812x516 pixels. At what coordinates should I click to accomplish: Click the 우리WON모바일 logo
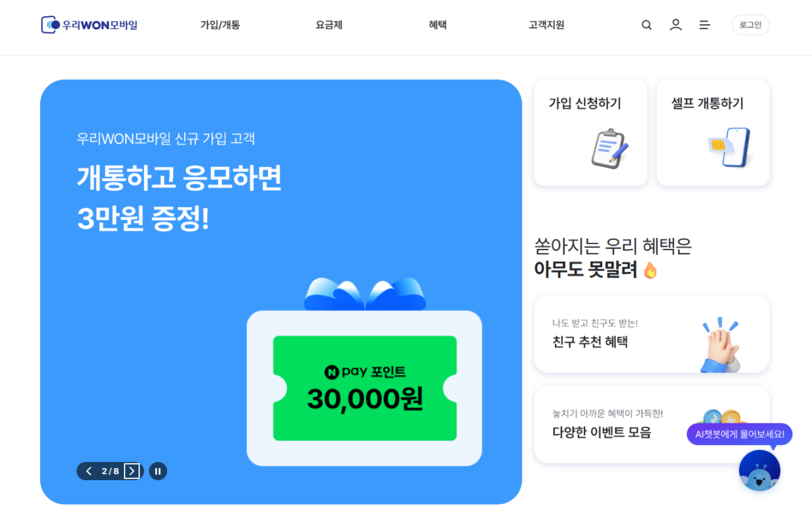[x=89, y=25]
